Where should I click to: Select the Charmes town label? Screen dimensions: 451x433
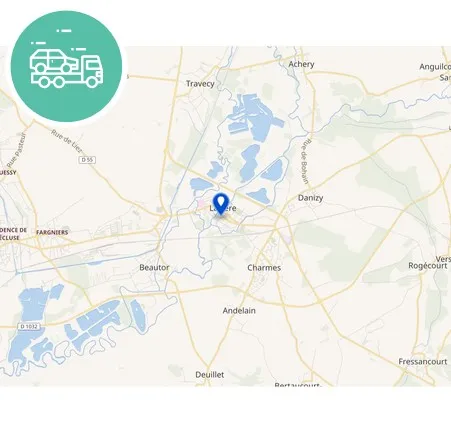coord(264,268)
